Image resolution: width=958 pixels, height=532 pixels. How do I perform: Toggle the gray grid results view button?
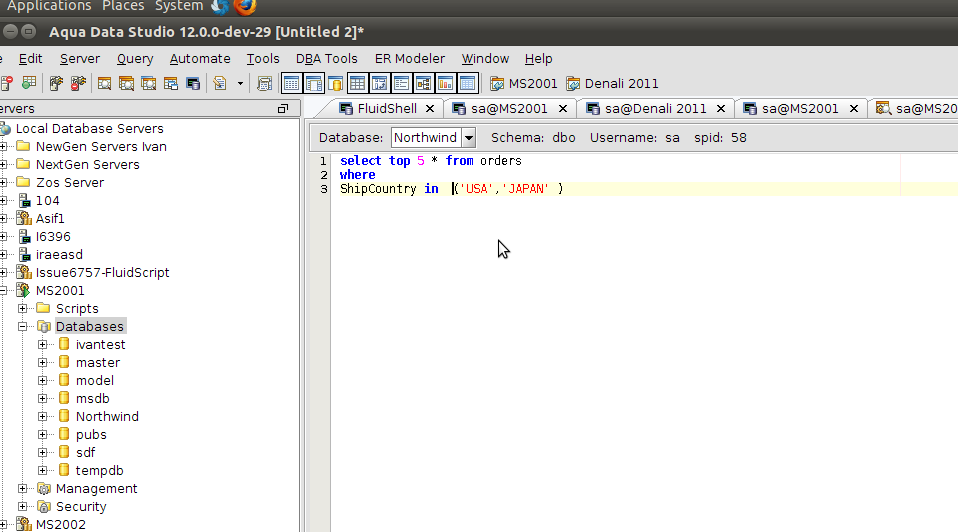(357, 83)
